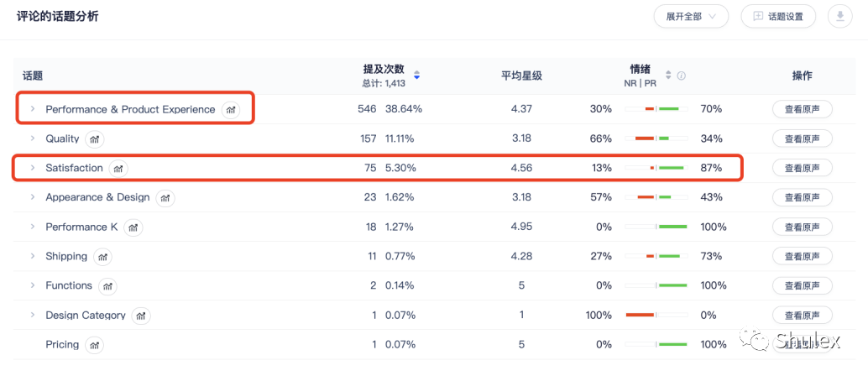Open trend chart icon for Shipping

pyautogui.click(x=102, y=256)
